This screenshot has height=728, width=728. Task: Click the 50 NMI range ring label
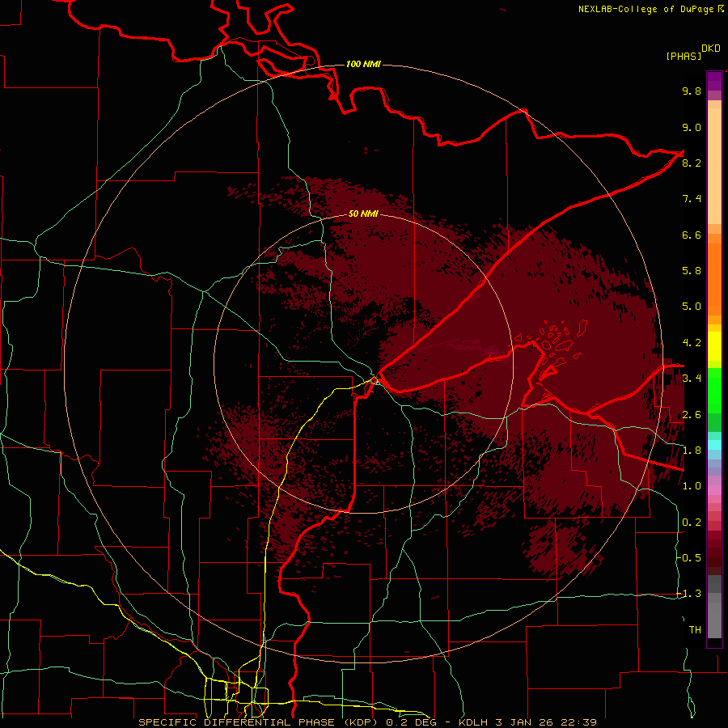(363, 214)
